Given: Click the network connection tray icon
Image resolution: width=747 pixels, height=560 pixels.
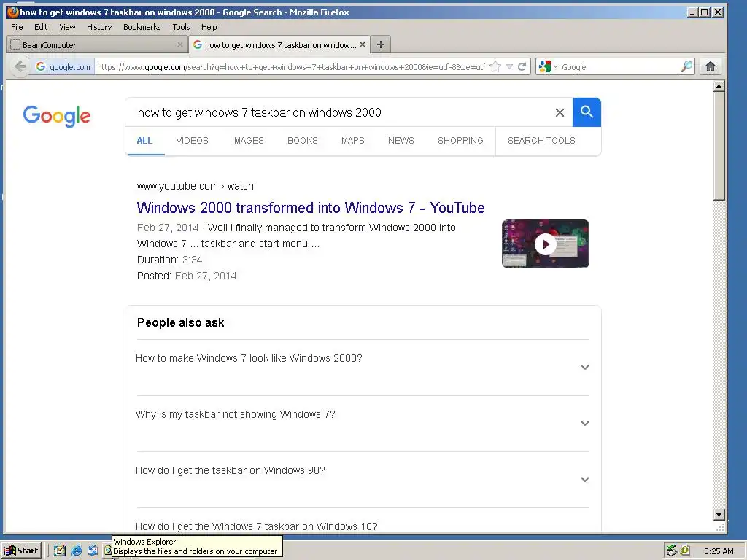Looking at the screenshot, I should click(x=672, y=551).
